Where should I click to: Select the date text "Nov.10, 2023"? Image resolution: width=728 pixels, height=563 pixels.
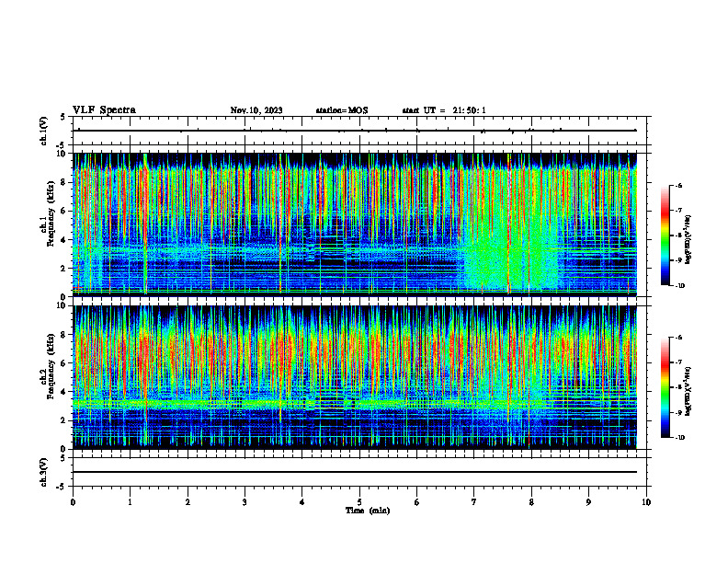coord(256,110)
